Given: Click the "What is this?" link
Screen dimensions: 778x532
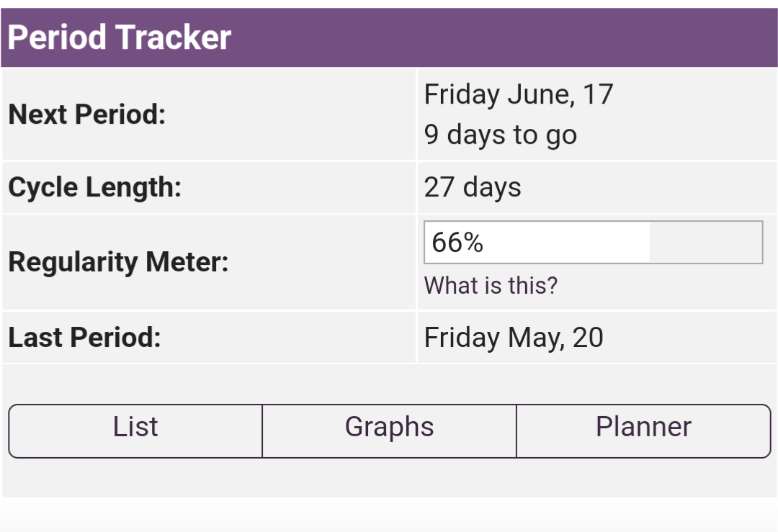Looking at the screenshot, I should click(491, 285).
